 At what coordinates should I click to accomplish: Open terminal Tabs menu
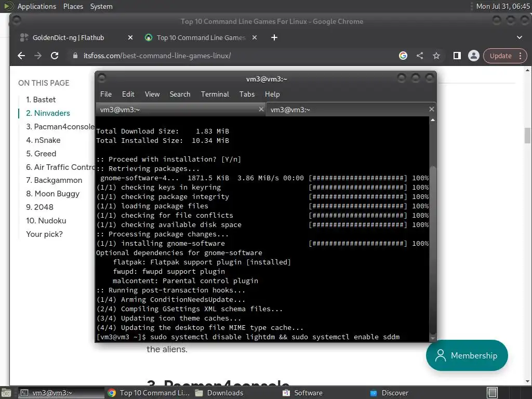247,95
